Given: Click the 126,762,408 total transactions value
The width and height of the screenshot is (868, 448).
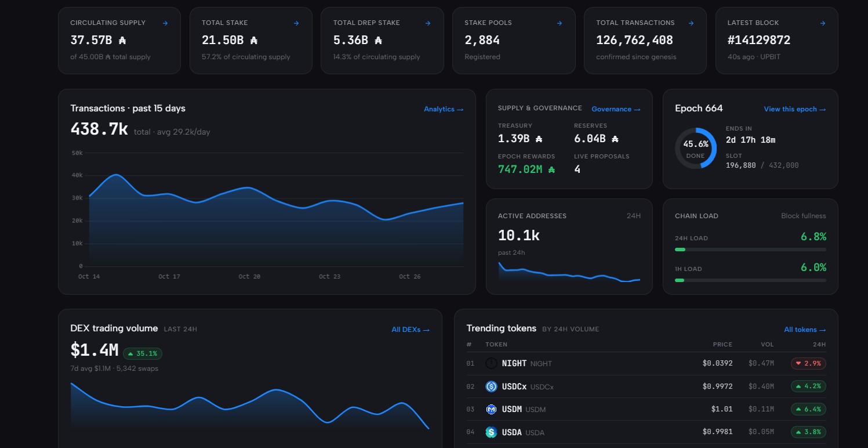Looking at the screenshot, I should tap(634, 40).
